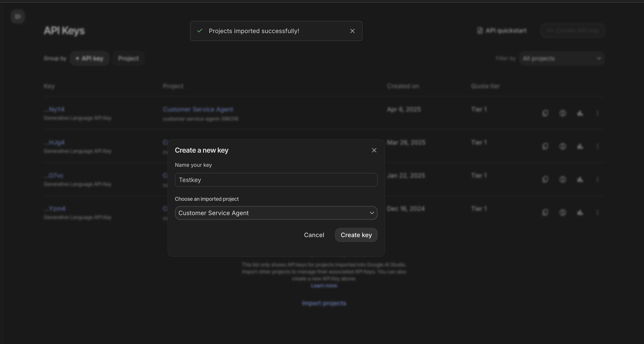
Task: Open more options for the Apr 6 key
Action: point(597,113)
